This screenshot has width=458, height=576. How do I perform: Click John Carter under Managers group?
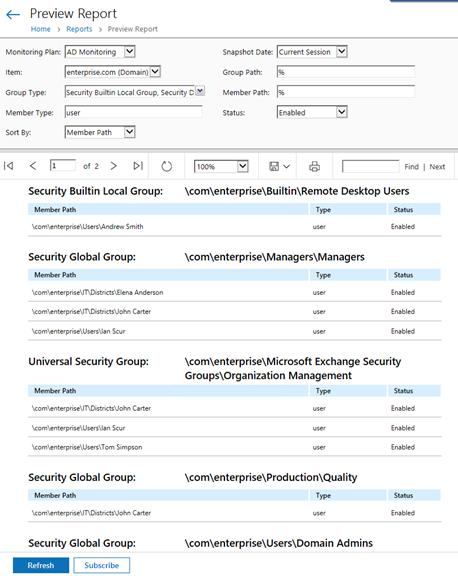91,312
